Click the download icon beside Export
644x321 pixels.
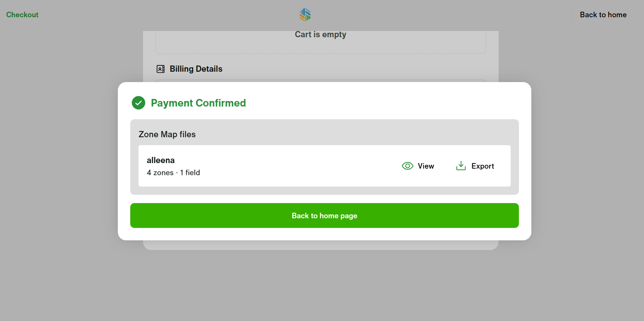tap(461, 166)
